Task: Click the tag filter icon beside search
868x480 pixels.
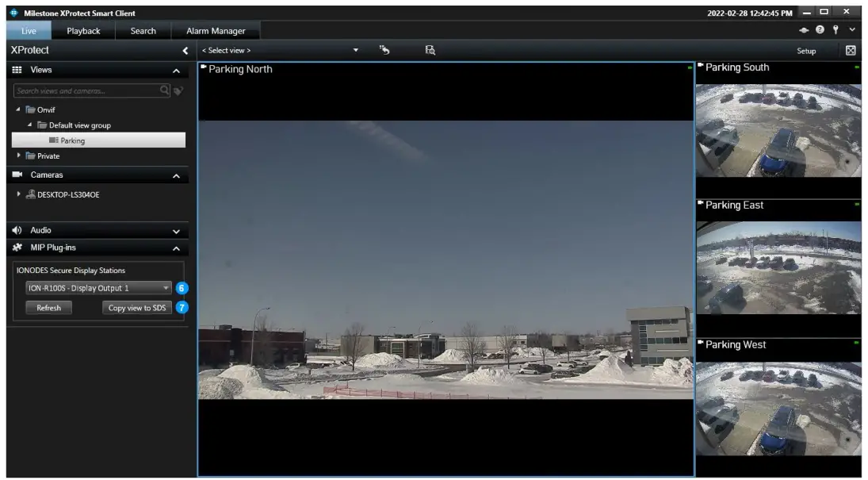Action: [x=178, y=91]
